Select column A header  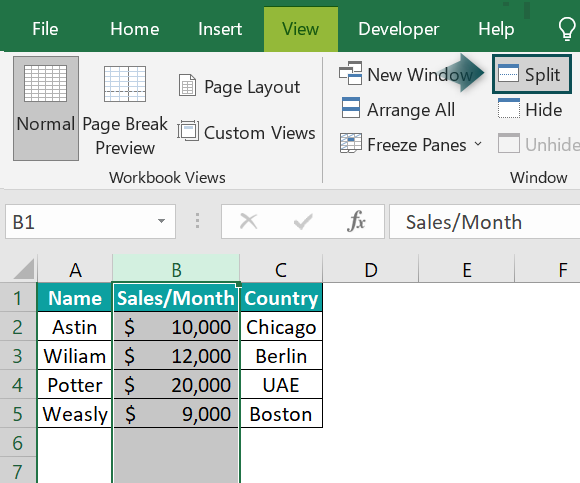(x=75, y=269)
